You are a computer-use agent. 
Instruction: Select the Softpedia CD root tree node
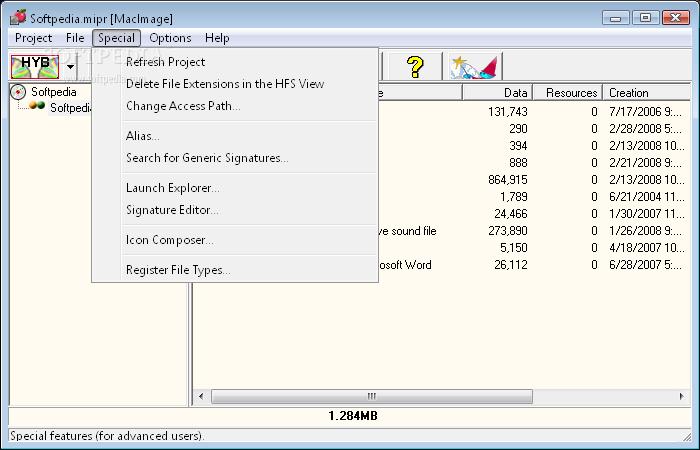click(x=44, y=92)
